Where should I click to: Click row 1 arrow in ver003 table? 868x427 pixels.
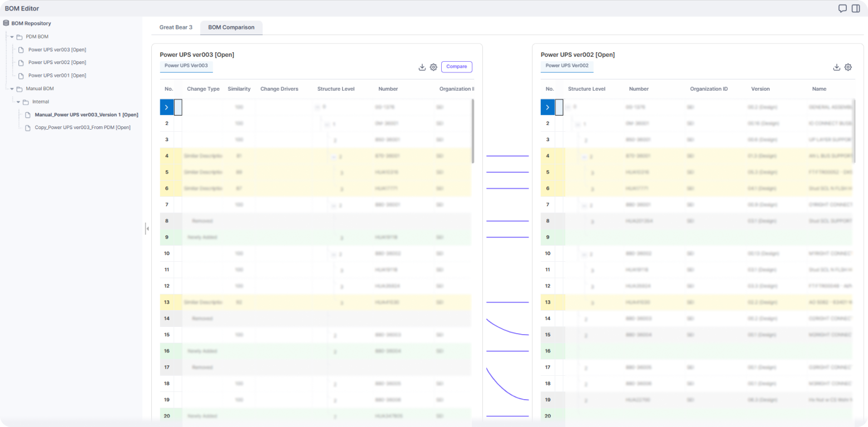pos(166,107)
